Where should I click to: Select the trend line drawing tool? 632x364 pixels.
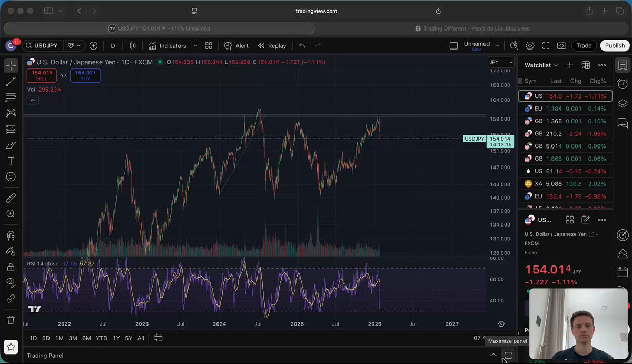click(x=11, y=82)
